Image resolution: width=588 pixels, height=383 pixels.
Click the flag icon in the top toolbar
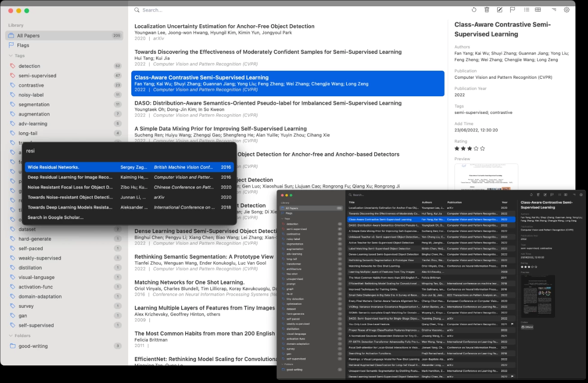pos(512,10)
